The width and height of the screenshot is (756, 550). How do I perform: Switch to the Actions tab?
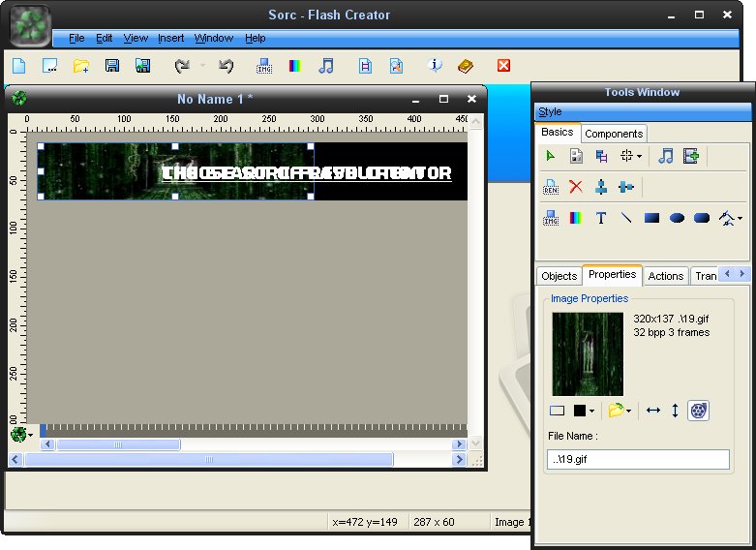[x=665, y=276]
